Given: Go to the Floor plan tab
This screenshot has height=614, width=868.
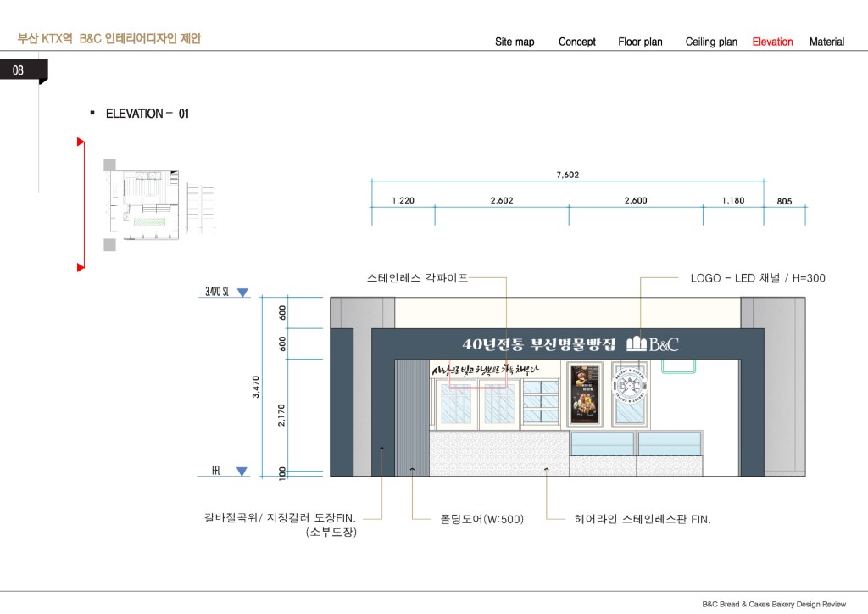Looking at the screenshot, I should [640, 42].
